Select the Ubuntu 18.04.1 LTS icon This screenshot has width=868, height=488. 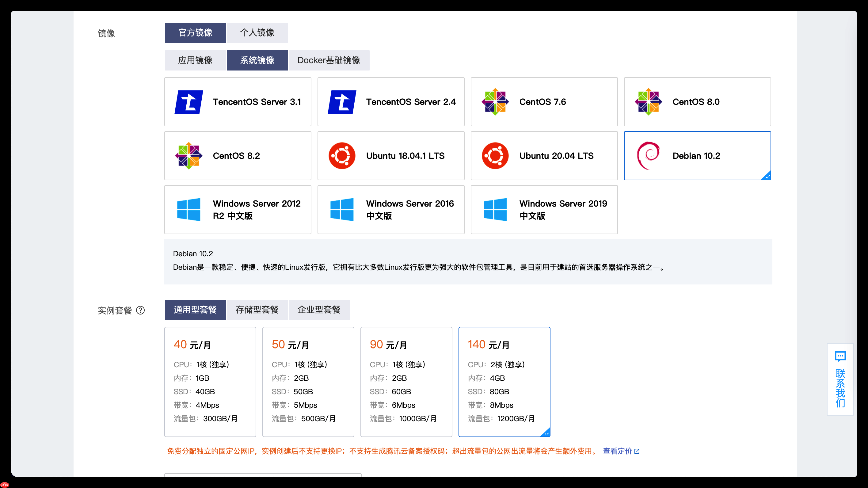coord(342,155)
